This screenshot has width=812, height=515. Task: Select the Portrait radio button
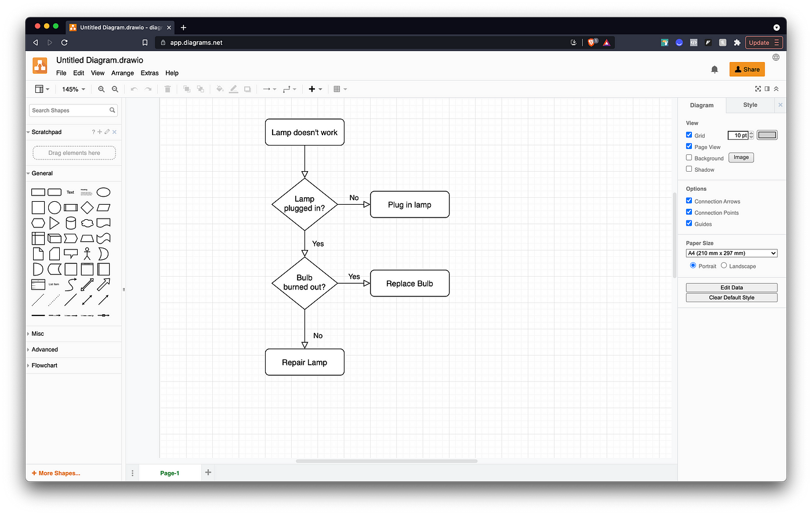click(x=693, y=265)
